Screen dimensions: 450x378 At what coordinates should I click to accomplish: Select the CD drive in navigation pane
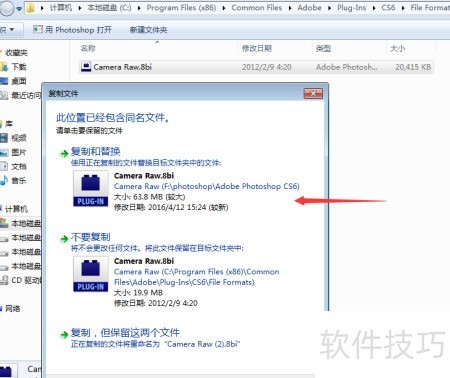[26, 280]
